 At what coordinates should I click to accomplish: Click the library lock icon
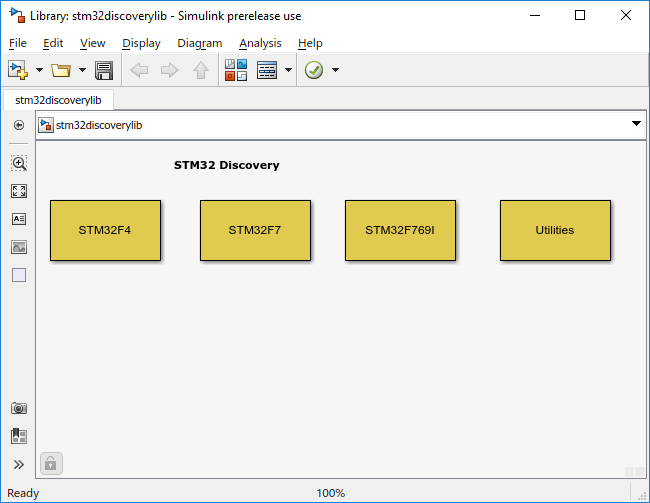51,463
